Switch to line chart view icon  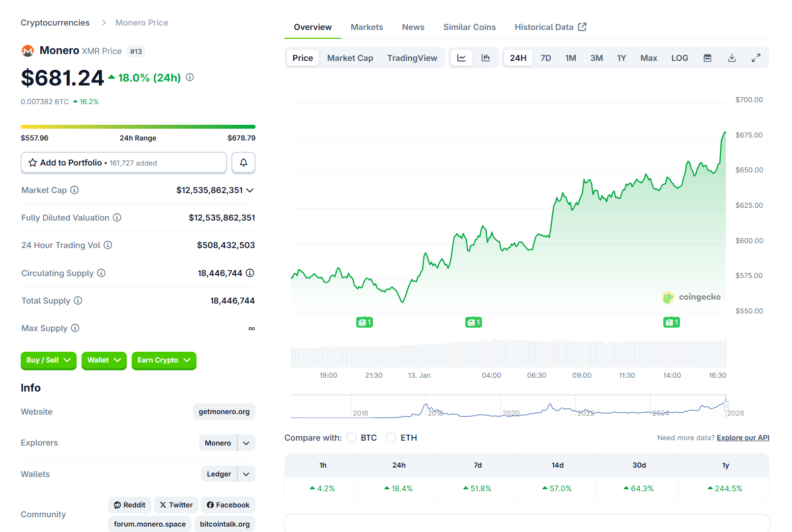pos(461,58)
